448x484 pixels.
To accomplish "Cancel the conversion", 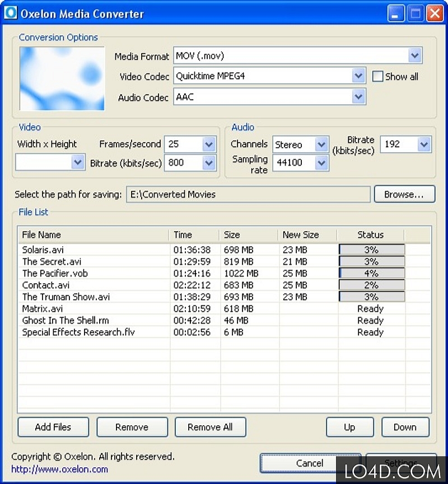I will pyautogui.click(x=310, y=463).
